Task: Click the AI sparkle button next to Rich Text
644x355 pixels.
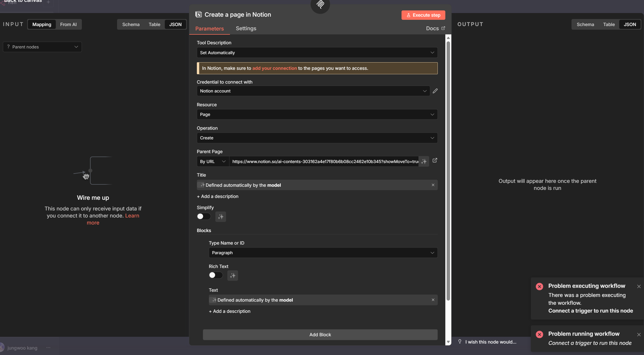Action: [x=233, y=275]
